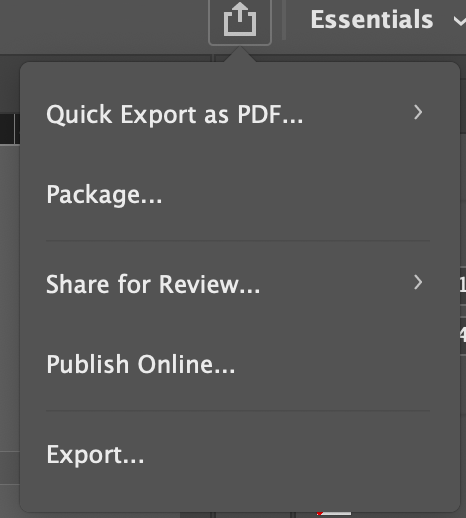The image size is (466, 518).
Task: Click the word Essentials in top bar
Action: pyautogui.click(x=372, y=20)
